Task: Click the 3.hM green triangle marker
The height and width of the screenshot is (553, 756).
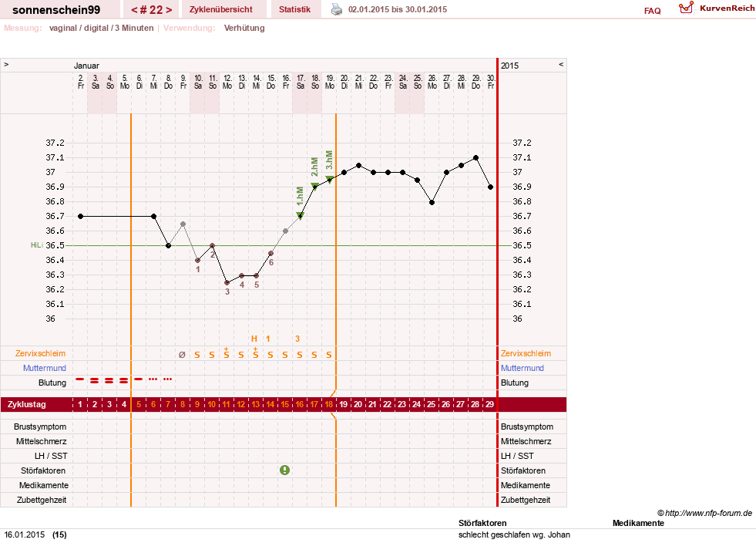Action: click(x=329, y=179)
